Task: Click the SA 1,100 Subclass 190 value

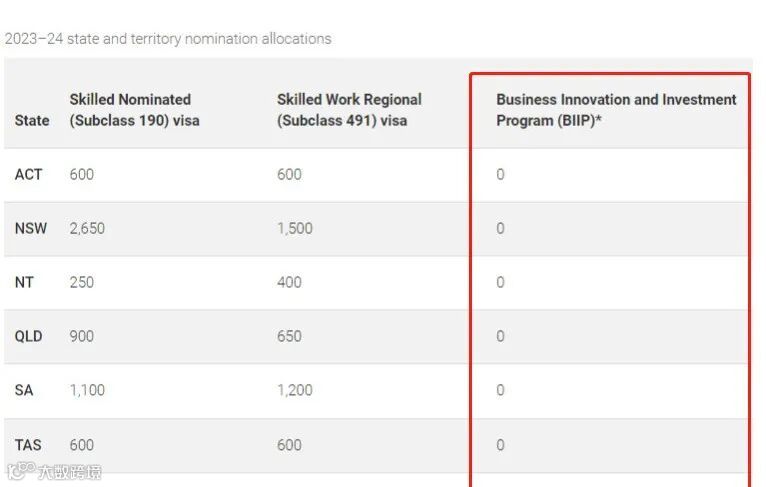Action: pyautogui.click(x=87, y=390)
